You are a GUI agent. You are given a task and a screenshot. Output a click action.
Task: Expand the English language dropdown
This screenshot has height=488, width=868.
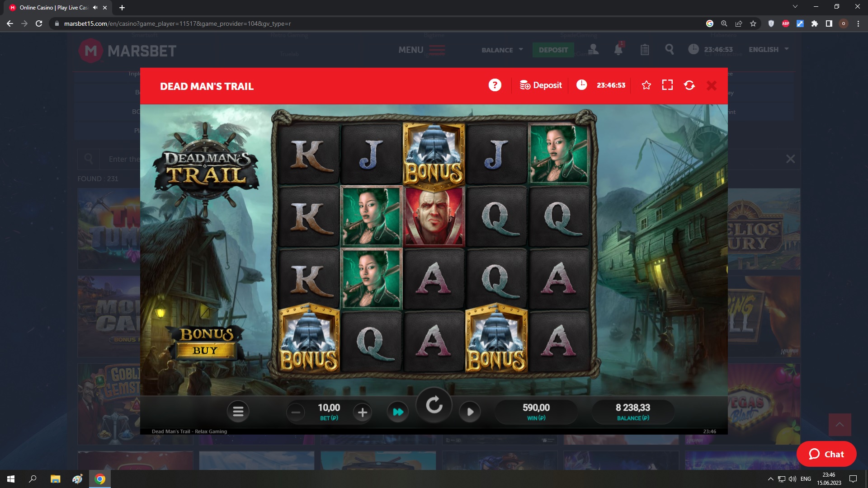coord(768,49)
